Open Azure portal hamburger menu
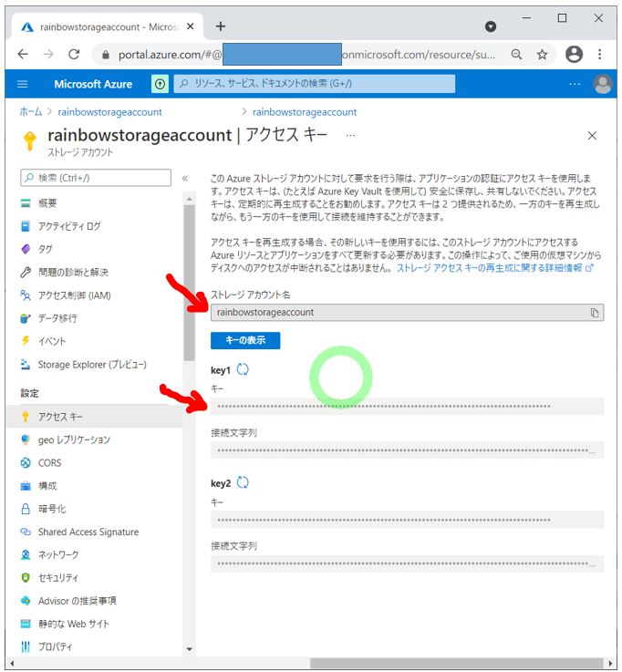The image size is (622, 672). tap(22, 84)
